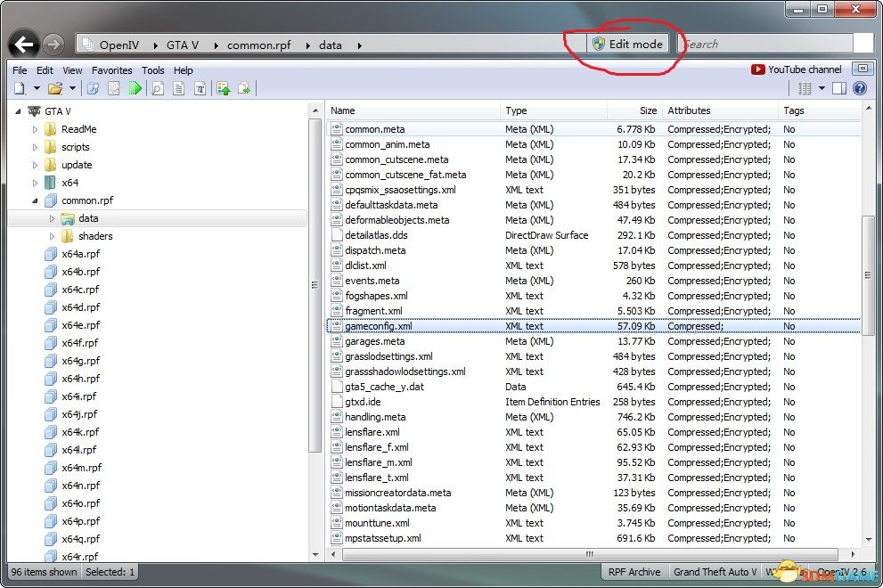883x588 pixels.
Task: Click the grey forward navigation arrow
Action: (x=53, y=44)
